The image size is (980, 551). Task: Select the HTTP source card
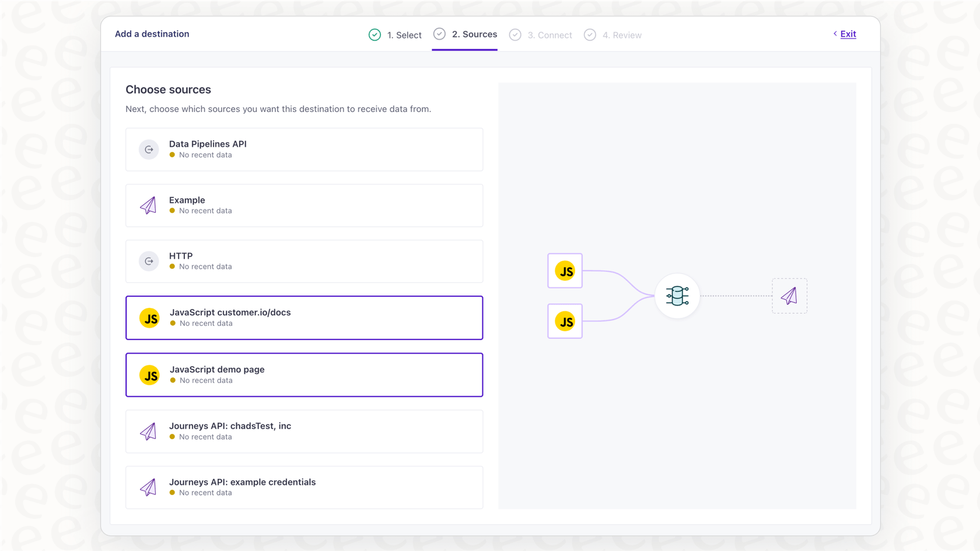pos(304,261)
